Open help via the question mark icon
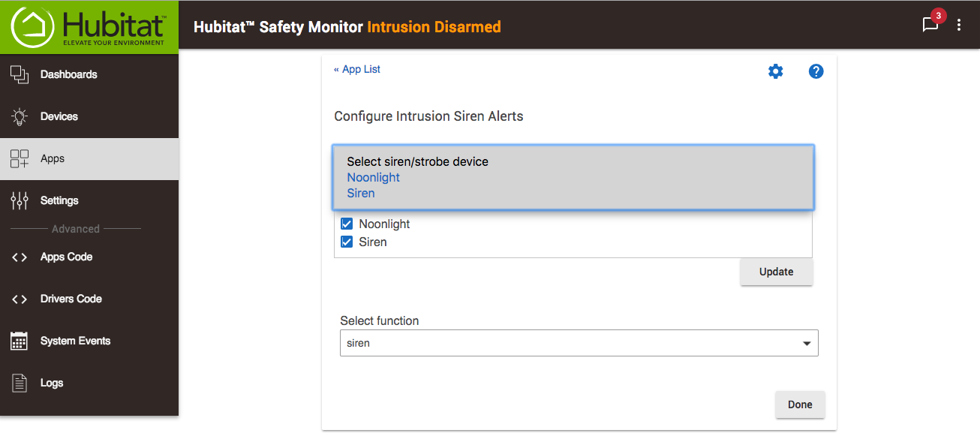The height and width of the screenshot is (436, 980). point(816,71)
